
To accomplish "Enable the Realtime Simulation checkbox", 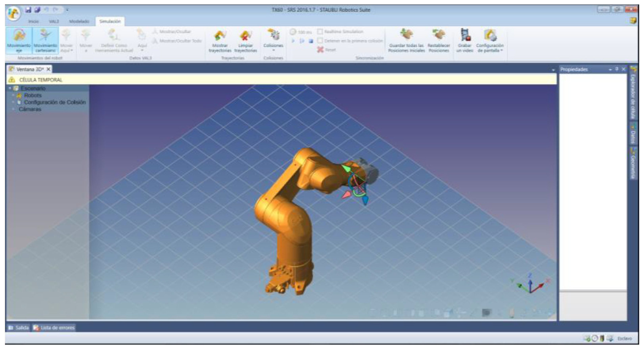I will tap(320, 32).
